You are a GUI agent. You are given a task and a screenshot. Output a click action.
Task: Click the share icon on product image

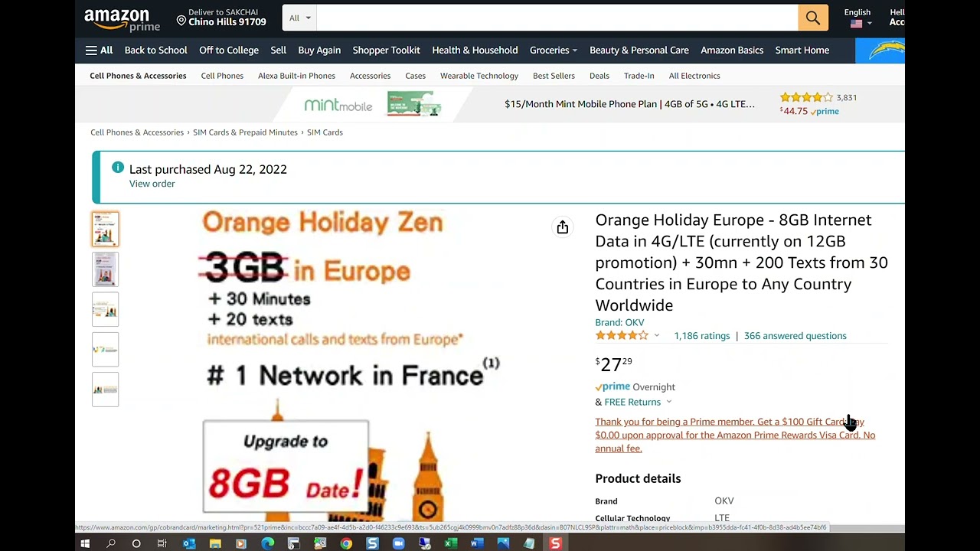point(563,227)
